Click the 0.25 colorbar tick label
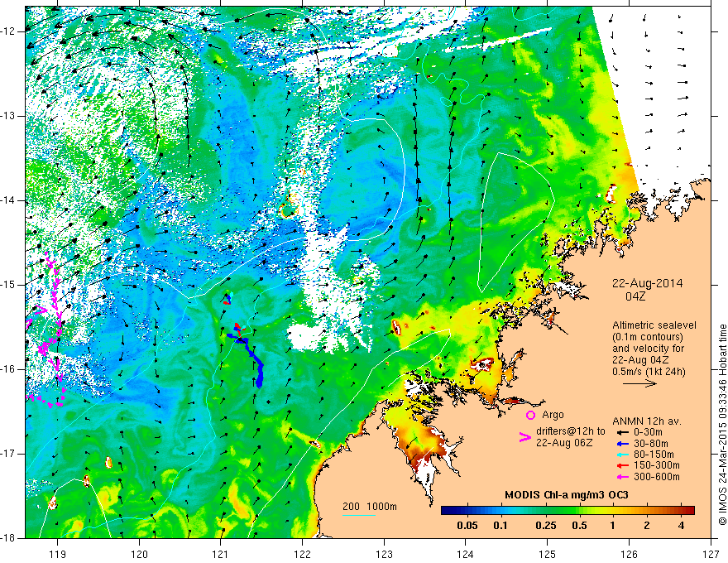Image resolution: width=728 pixels, height=563 pixels. (545, 526)
